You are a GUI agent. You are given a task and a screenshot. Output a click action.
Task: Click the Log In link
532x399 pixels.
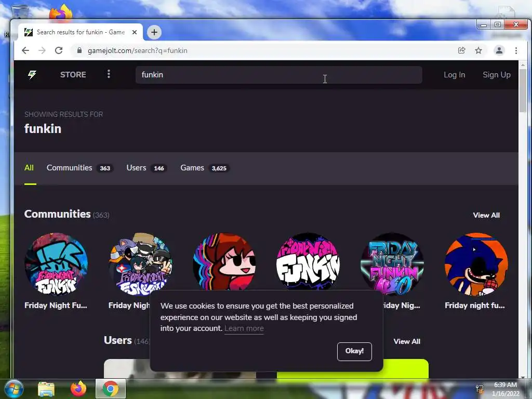coord(454,75)
